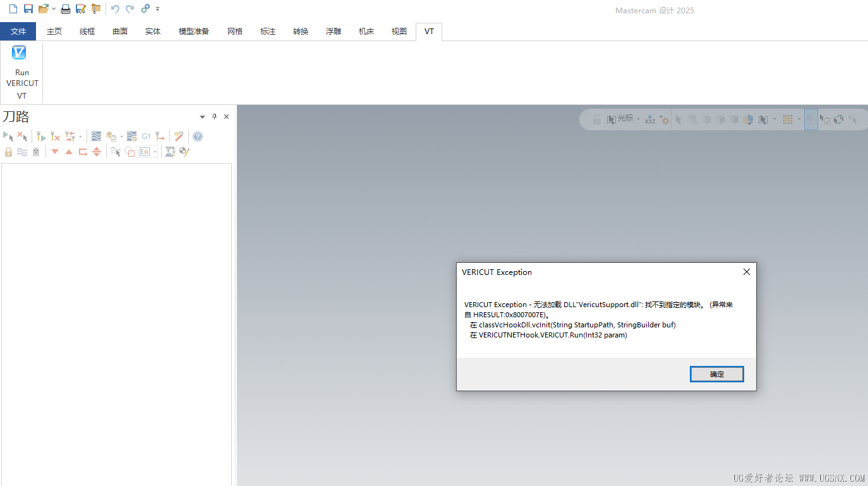The height and width of the screenshot is (486, 868).
Task: Click the blue help question mark icon
Action: (198, 136)
